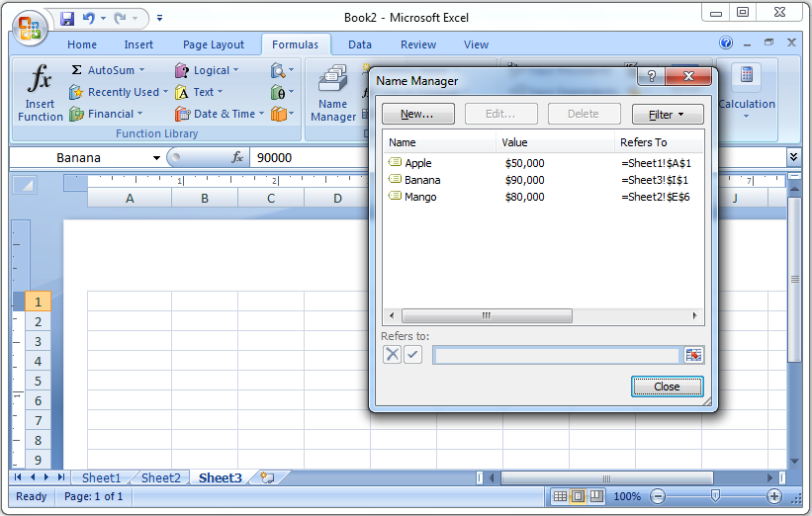Close the Name Manager with Close button
The image size is (812, 516).
[x=667, y=387]
